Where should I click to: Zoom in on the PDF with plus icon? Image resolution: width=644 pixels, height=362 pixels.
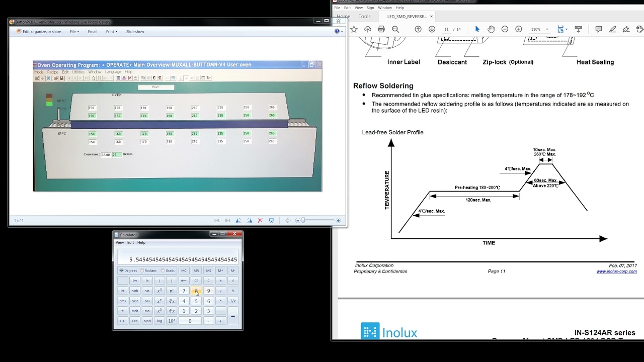519,29
